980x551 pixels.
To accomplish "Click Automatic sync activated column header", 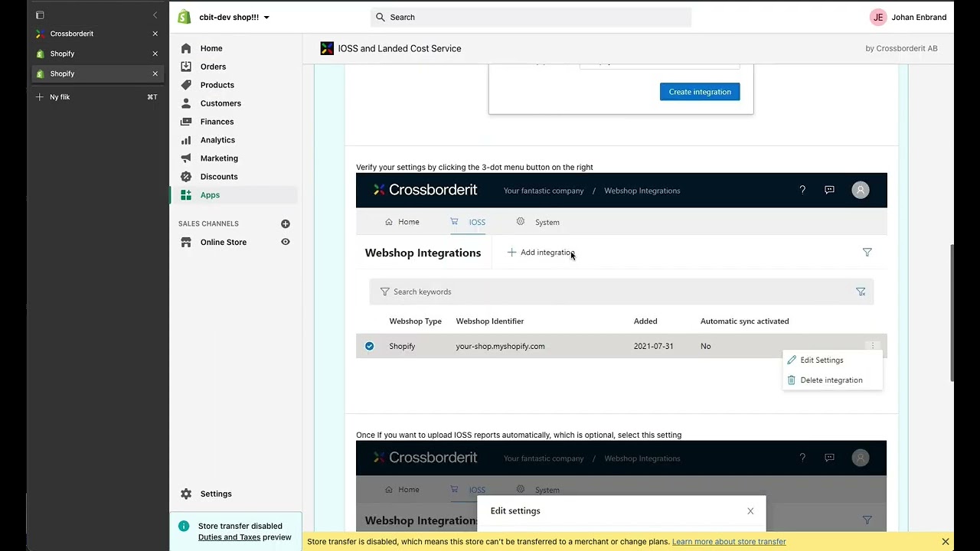I will coord(745,321).
